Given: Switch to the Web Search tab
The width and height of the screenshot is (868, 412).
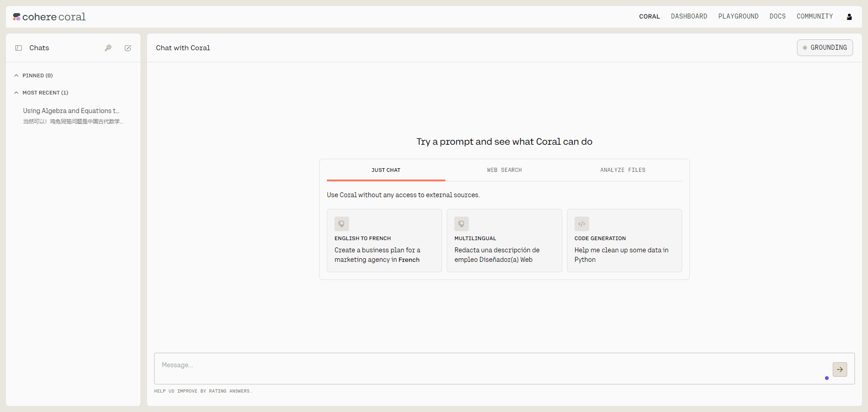Looking at the screenshot, I should [x=505, y=170].
